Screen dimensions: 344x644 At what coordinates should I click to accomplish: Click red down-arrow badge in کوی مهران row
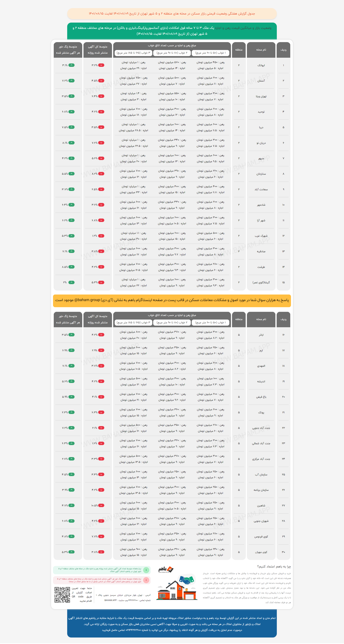(x=101, y=552)
